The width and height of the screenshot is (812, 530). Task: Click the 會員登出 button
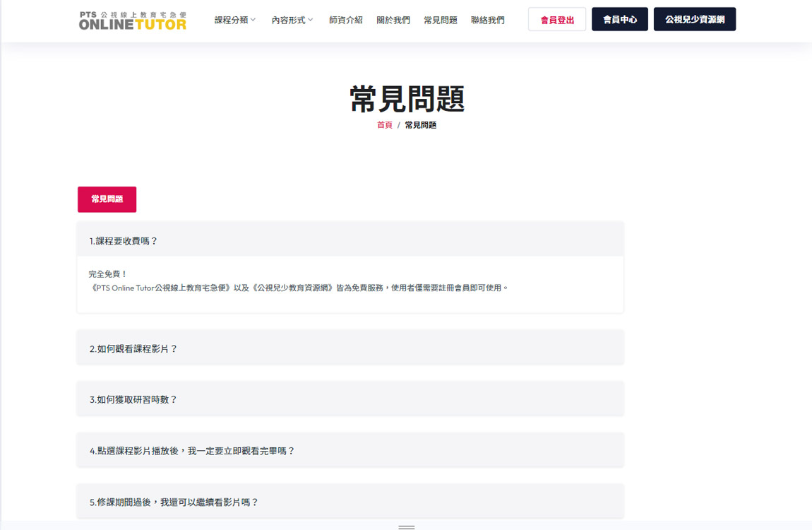point(556,20)
